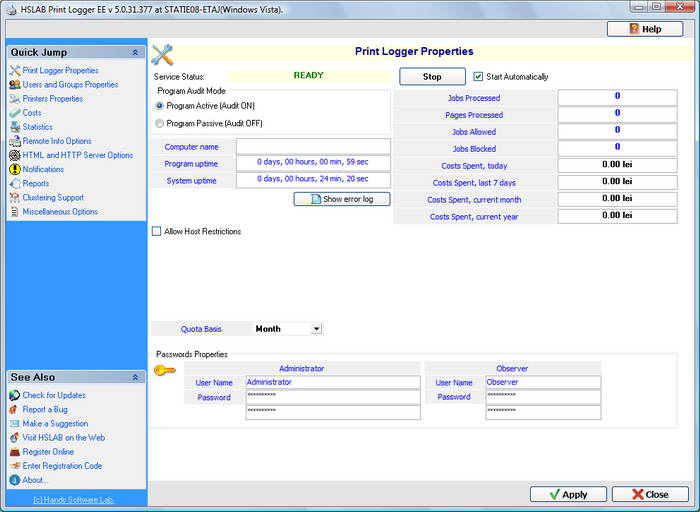Click the Jobs Processed value field
The image size is (700, 512).
(617, 97)
